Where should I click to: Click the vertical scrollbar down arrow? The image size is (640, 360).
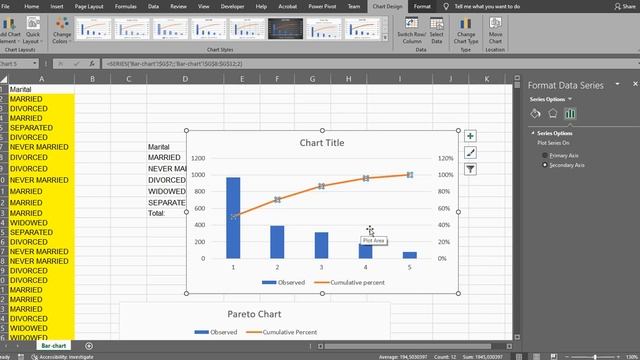pos(517,337)
